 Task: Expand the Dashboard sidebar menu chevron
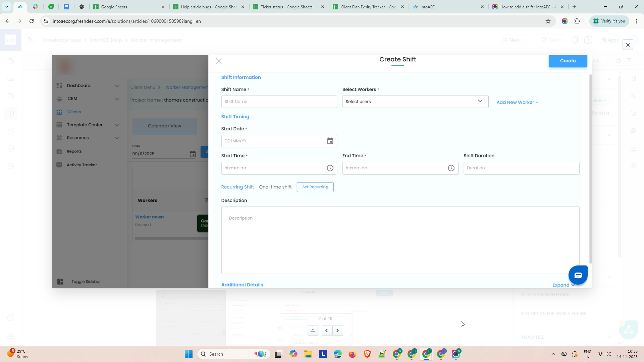tap(117, 86)
